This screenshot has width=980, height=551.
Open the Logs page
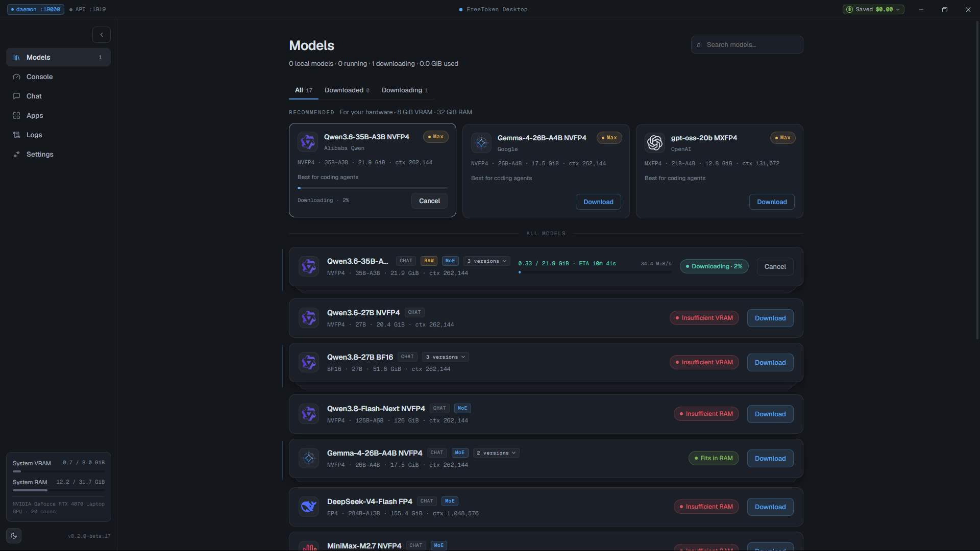pos(58,135)
